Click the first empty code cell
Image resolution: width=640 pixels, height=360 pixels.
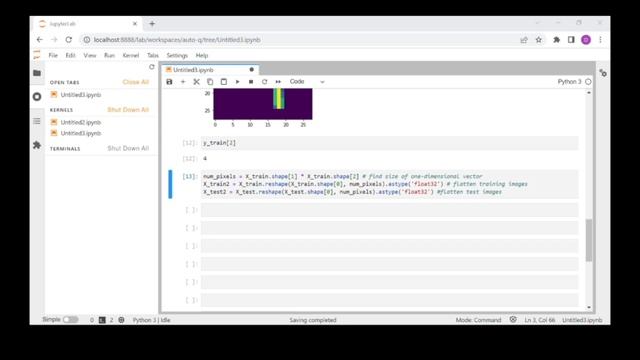coord(389,210)
